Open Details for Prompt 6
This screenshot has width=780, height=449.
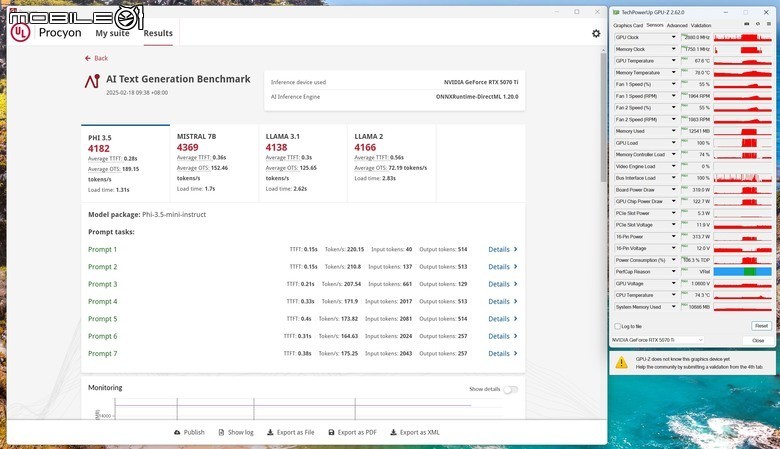click(502, 337)
